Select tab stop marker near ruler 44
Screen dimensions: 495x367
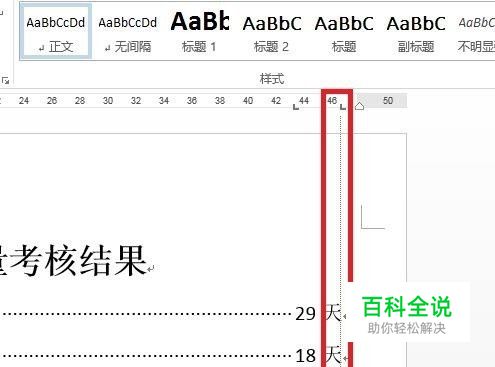[296, 107]
